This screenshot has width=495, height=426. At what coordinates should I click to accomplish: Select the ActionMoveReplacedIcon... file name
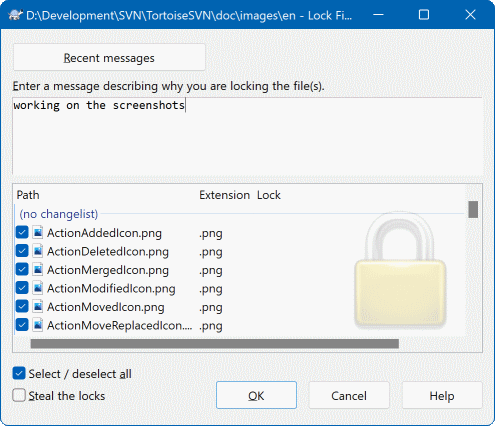click(120, 325)
